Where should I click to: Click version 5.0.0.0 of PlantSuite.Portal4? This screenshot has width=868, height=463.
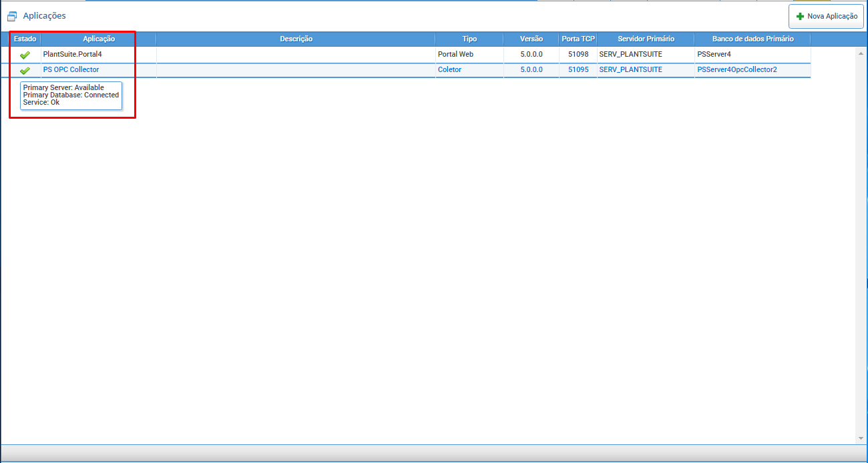[531, 54]
